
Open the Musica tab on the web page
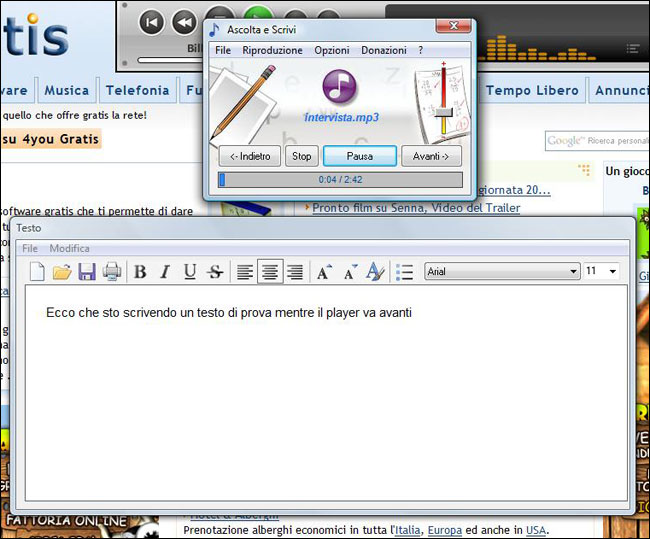66,90
